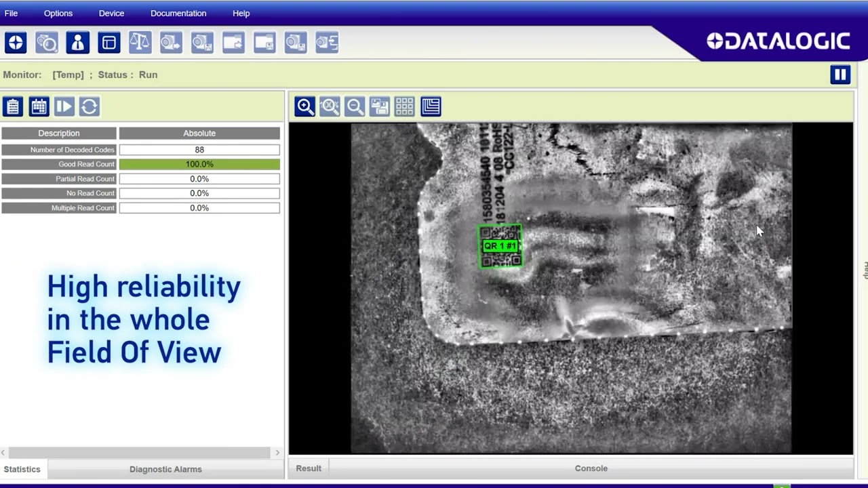Zoom in on the image

pos(305,106)
